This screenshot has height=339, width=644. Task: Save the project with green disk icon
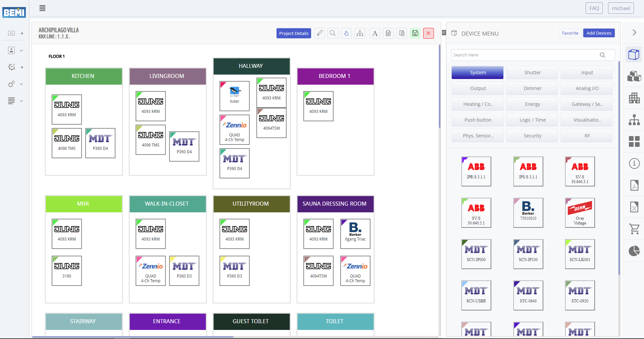click(415, 33)
